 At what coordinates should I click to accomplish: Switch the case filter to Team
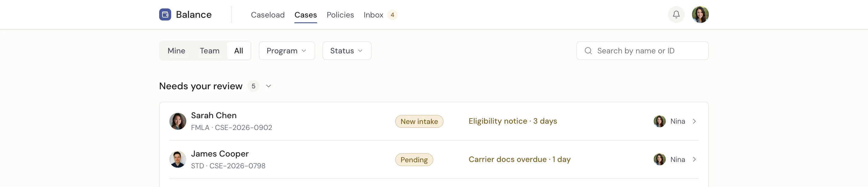(x=209, y=51)
